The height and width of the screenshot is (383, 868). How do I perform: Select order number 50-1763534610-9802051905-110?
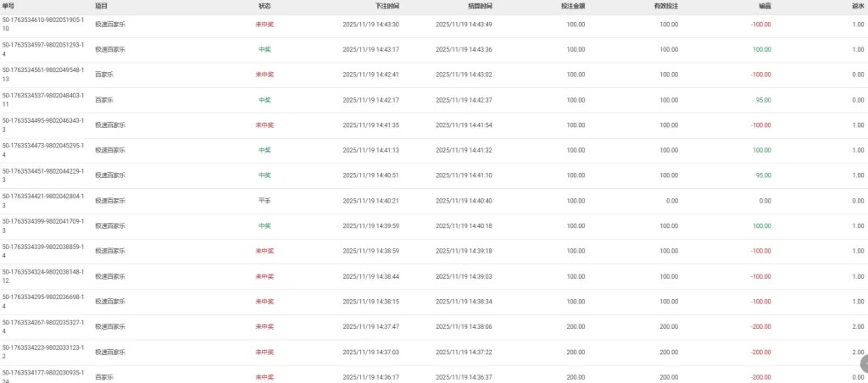coord(43,24)
